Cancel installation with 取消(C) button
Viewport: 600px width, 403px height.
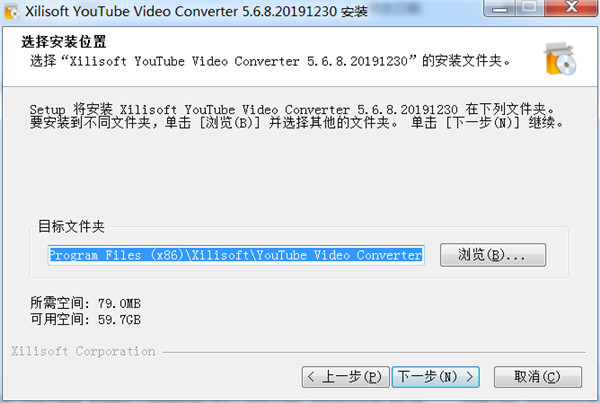(x=538, y=377)
